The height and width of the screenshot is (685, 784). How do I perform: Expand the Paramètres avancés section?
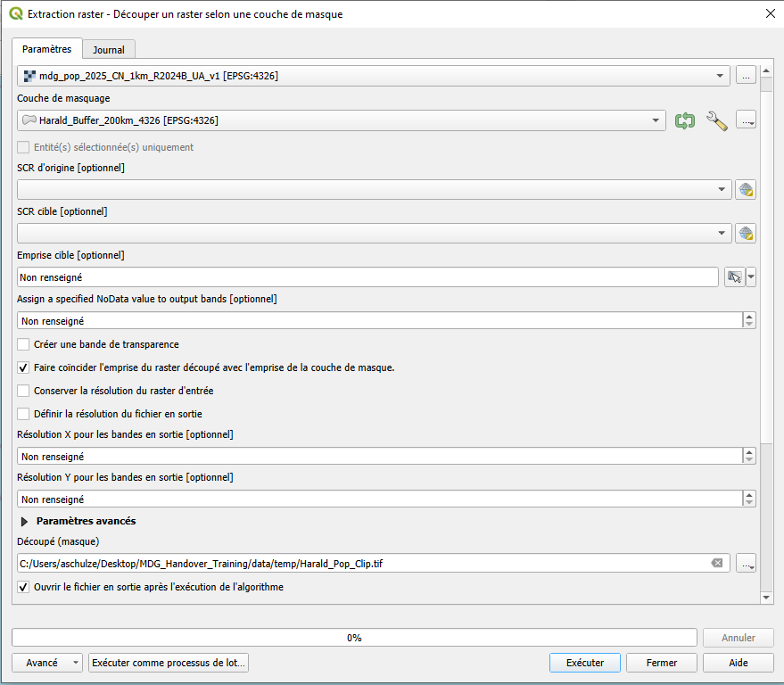click(x=25, y=521)
